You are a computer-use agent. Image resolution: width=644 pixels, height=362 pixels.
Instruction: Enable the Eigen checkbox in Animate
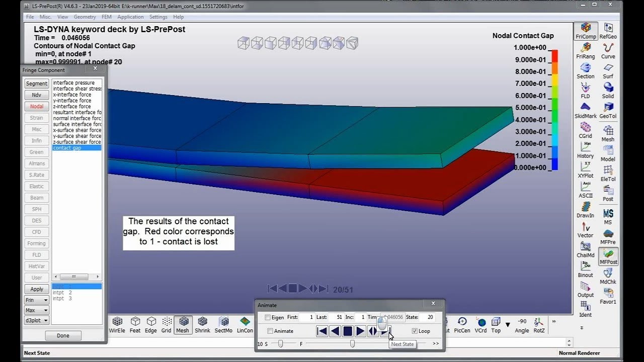coord(268,317)
